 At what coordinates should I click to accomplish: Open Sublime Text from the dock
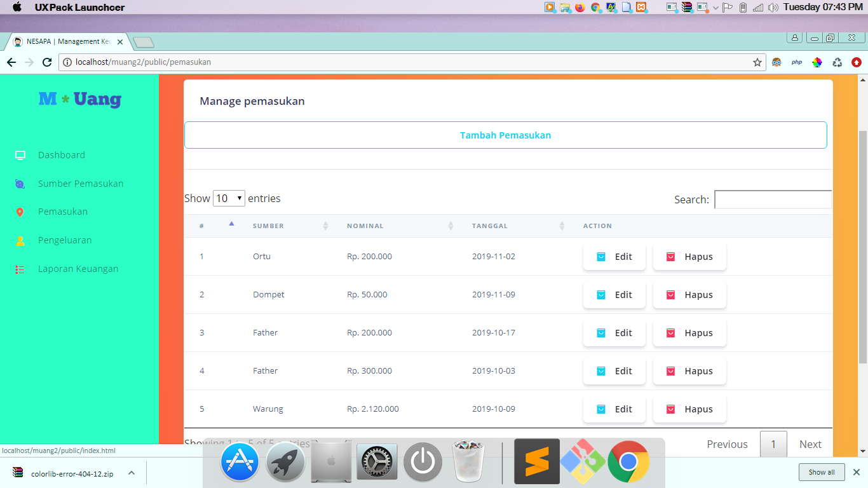coord(537,461)
